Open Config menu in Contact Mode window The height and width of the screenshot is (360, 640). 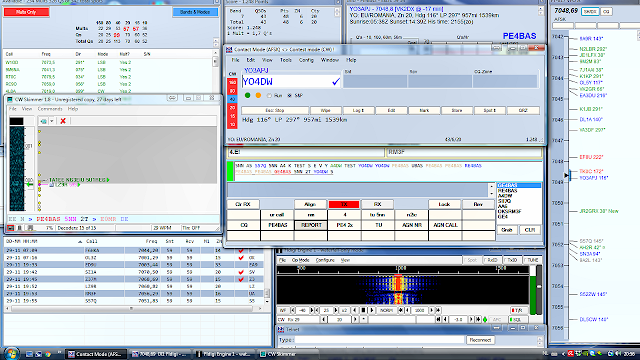[x=306, y=60]
